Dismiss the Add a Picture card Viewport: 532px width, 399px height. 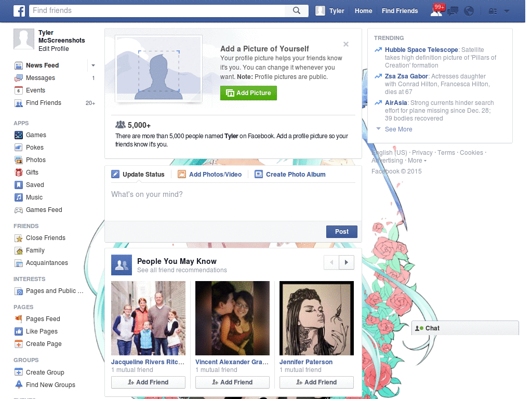pos(345,44)
